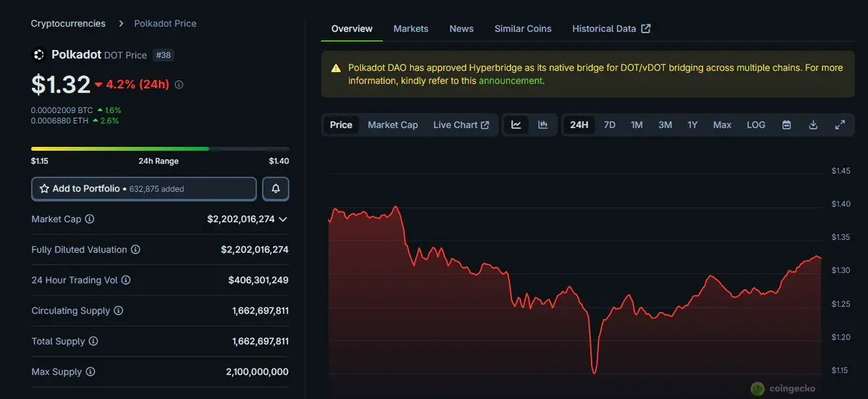Click the $2,202,016,274 Fully Diluted Valuation value

point(255,249)
